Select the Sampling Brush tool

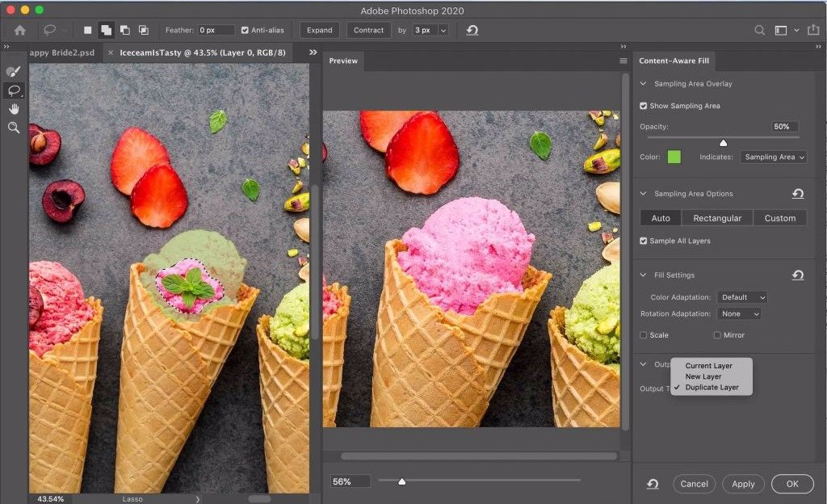(13, 70)
